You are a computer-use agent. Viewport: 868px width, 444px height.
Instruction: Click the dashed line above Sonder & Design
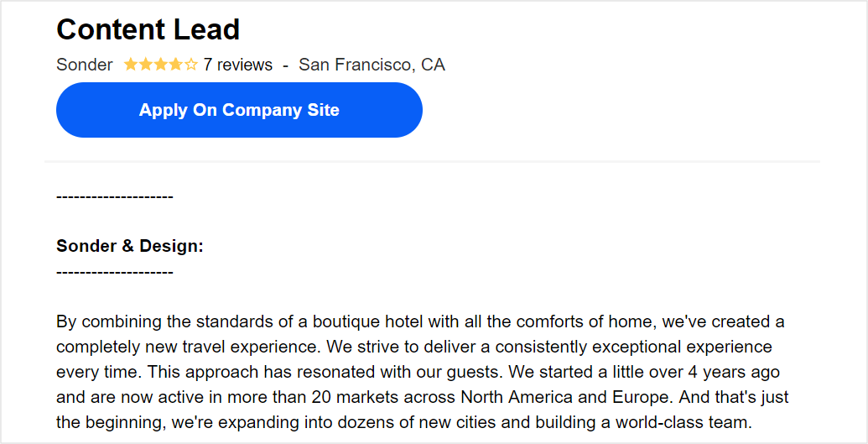(115, 196)
